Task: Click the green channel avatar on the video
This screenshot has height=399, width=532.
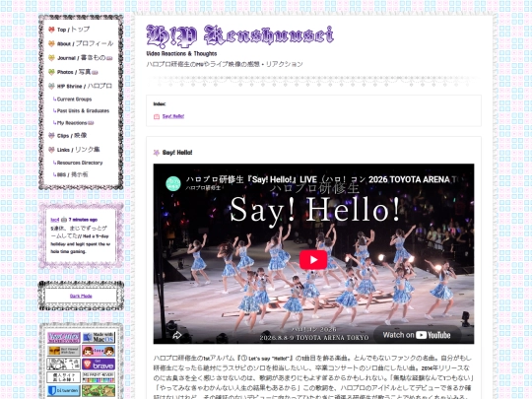Action: click(x=172, y=184)
